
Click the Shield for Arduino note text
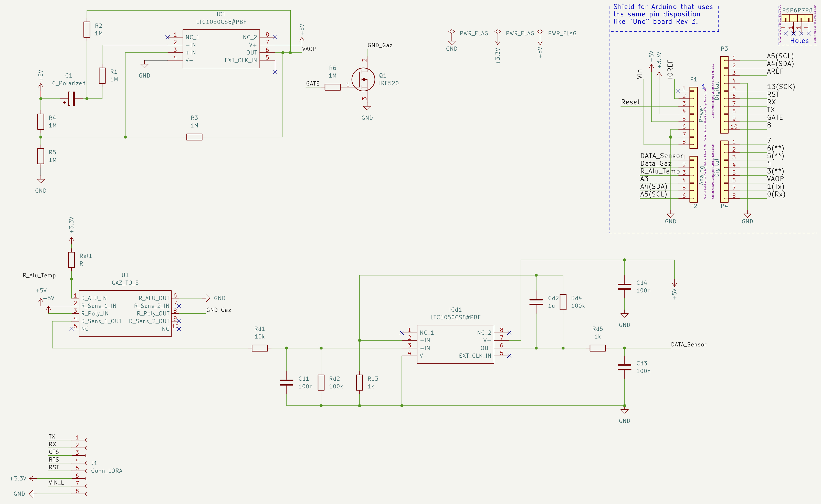pyautogui.click(x=663, y=14)
